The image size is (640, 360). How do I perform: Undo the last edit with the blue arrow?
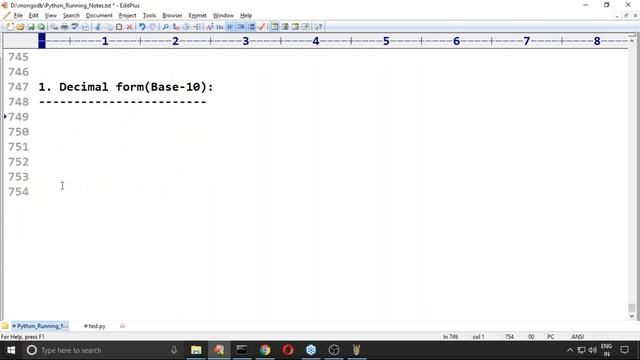click(x=142, y=27)
